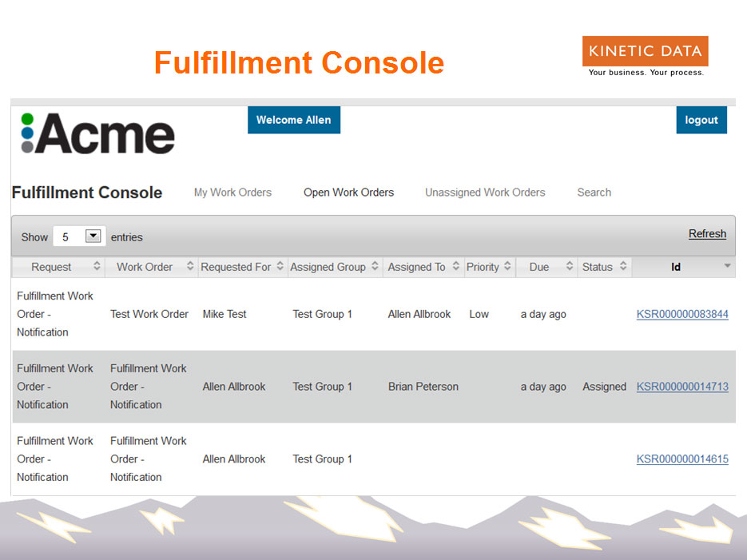Select the 'Assigned' status cell
This screenshot has height=560, width=747.
[x=604, y=387]
